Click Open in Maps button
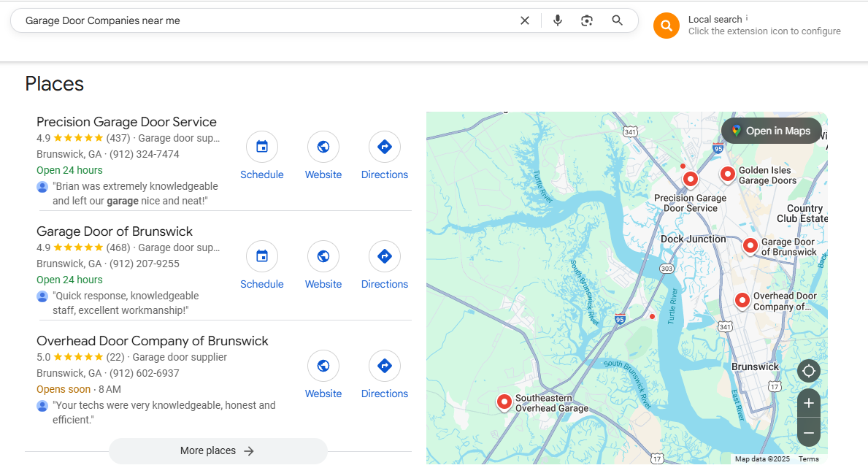 (x=772, y=131)
